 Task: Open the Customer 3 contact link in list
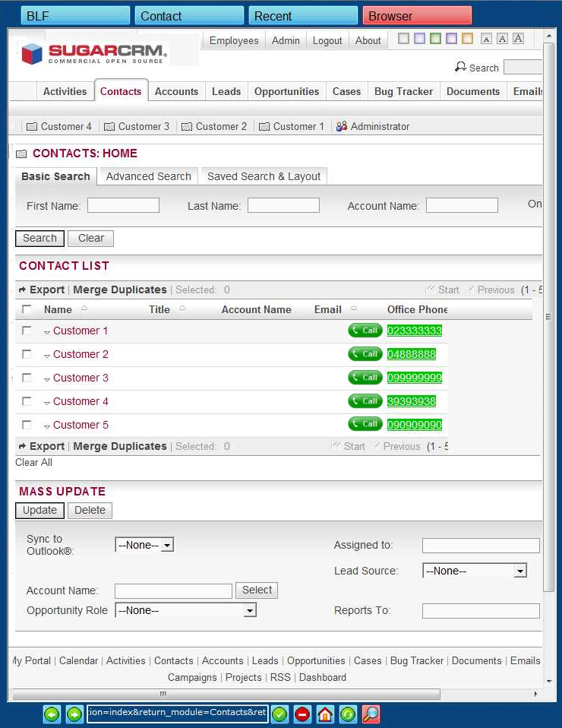pos(81,378)
